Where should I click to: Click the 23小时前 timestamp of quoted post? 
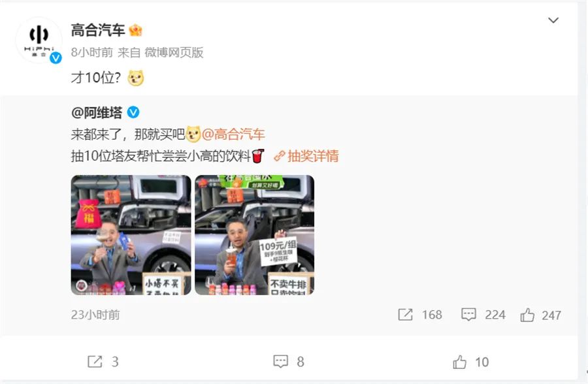coord(95,315)
